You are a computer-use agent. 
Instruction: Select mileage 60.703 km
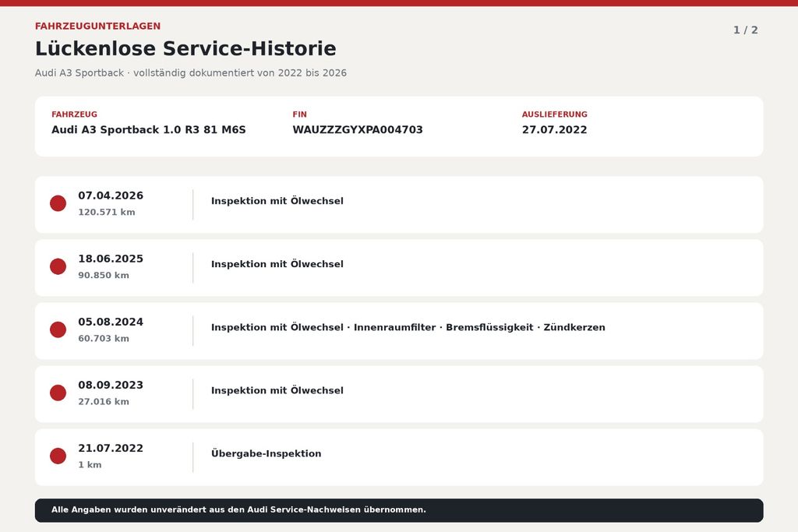[x=104, y=338]
